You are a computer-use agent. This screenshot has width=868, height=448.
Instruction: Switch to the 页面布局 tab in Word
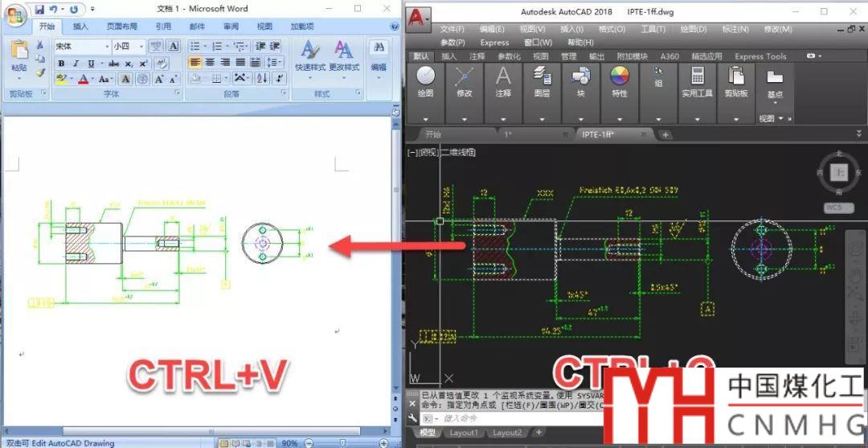(122, 26)
